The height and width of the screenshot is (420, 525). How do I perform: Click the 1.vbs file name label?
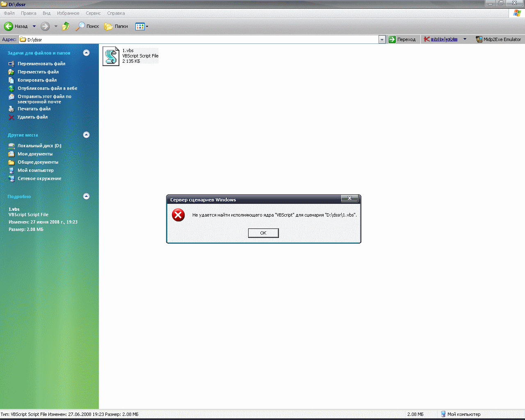click(128, 50)
